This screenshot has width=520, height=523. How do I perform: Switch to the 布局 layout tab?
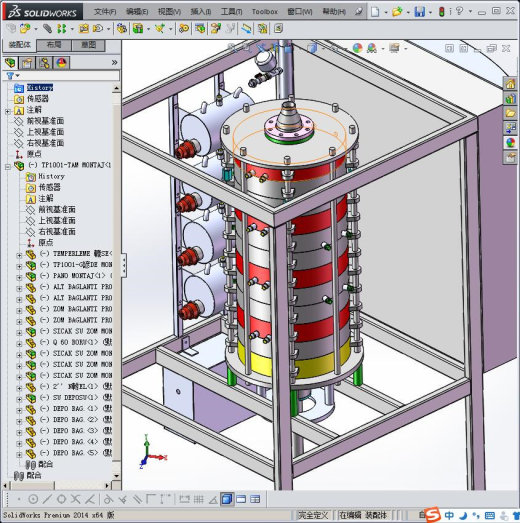click(54, 45)
